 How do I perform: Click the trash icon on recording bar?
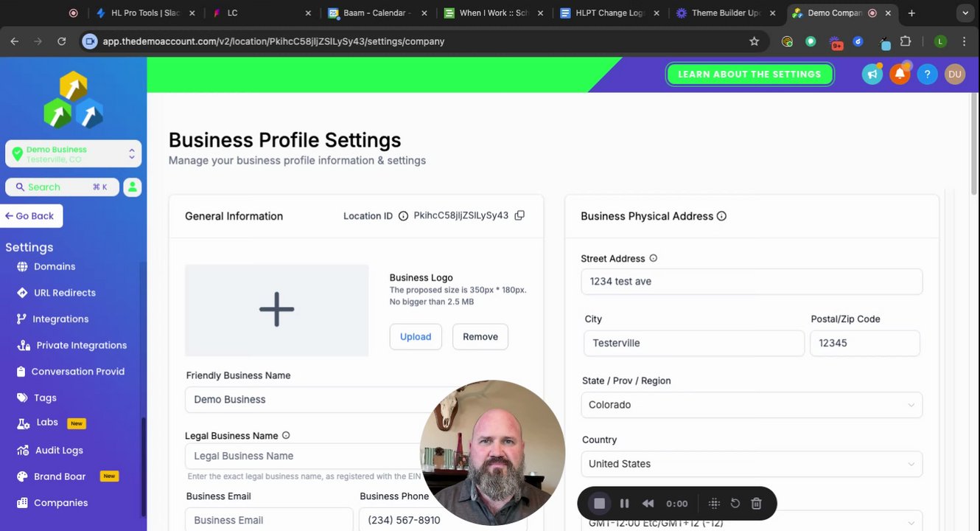point(756,504)
